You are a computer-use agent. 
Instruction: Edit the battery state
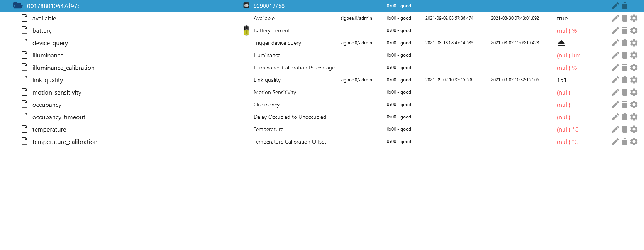pos(615,30)
